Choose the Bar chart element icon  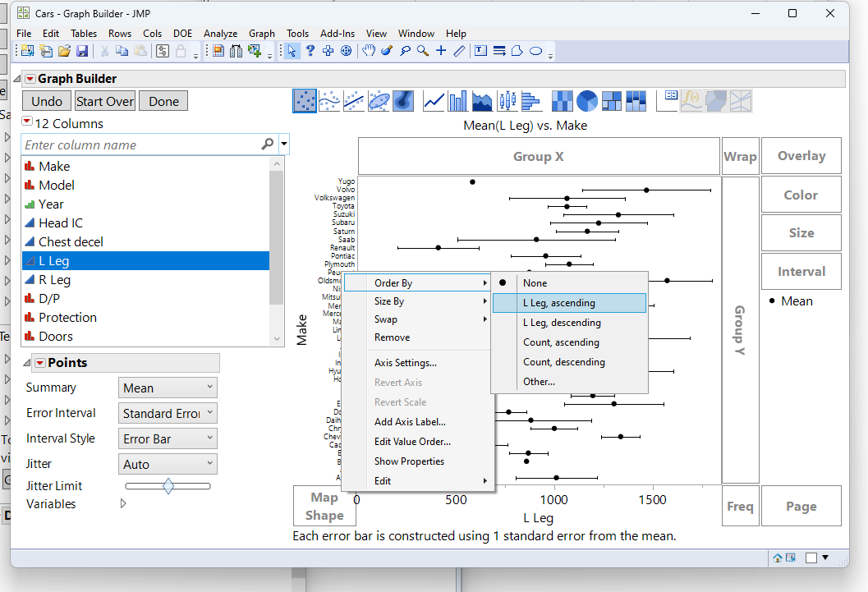[x=457, y=101]
